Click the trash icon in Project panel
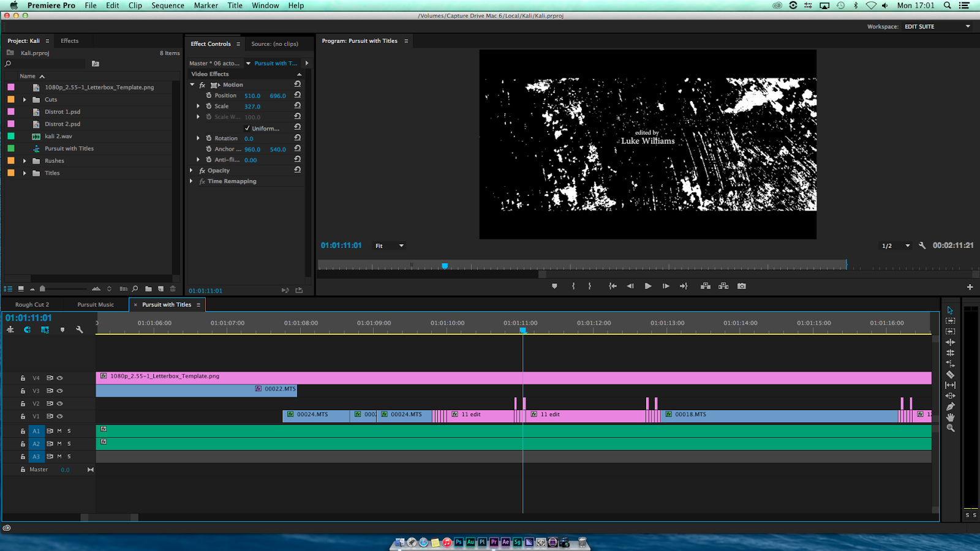The height and width of the screenshot is (551, 980). pos(172,289)
